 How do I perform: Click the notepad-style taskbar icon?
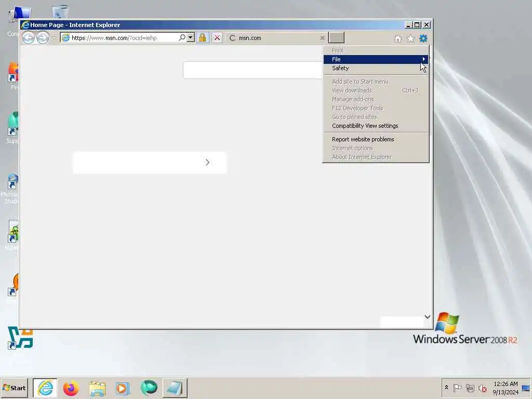coord(175,388)
